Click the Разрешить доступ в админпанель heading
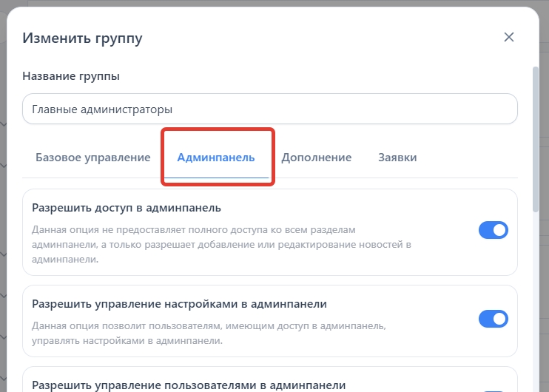549x392 pixels. (127, 208)
